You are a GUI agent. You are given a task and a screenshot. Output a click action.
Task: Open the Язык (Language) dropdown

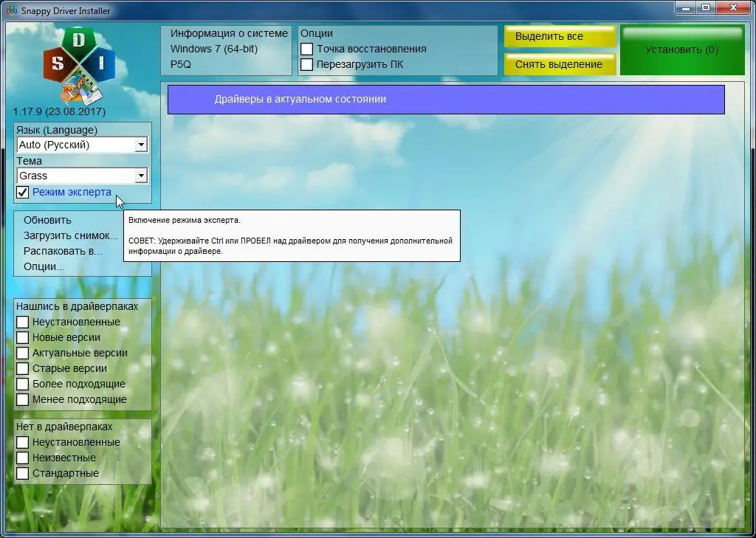(81, 145)
